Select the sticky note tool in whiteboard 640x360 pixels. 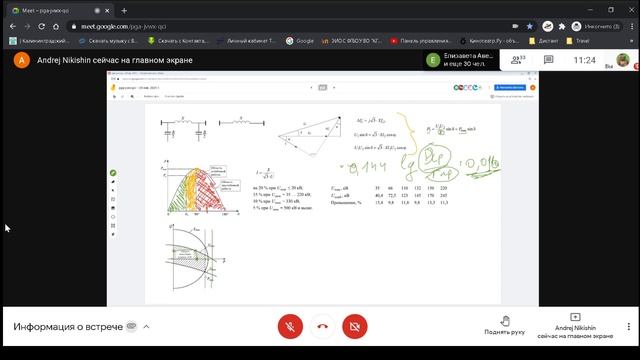click(x=113, y=200)
